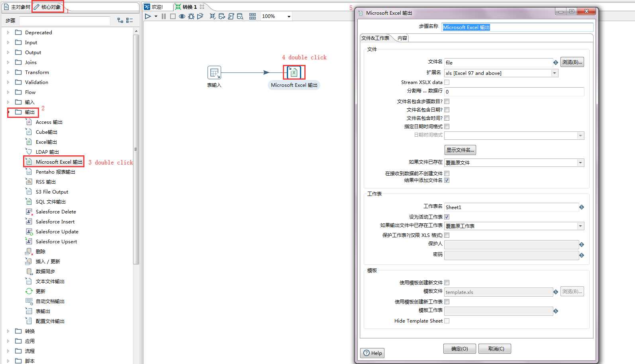Verify the transformation from toolbar

(213, 16)
